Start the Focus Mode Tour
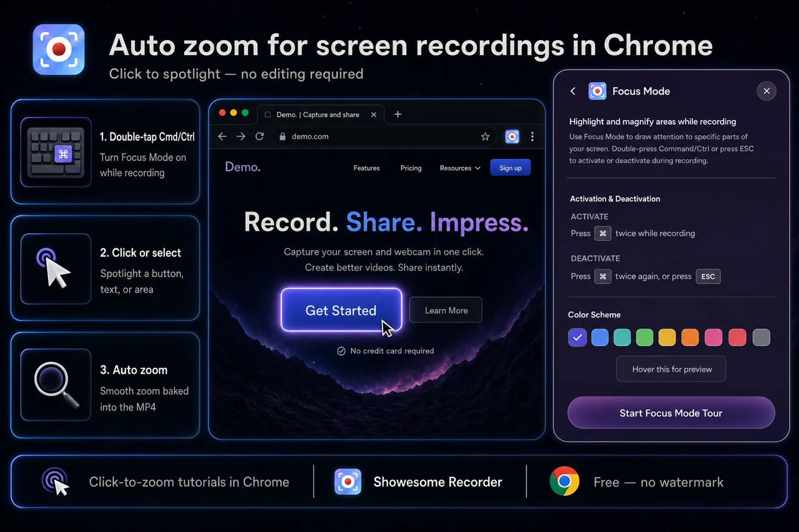 671,413
